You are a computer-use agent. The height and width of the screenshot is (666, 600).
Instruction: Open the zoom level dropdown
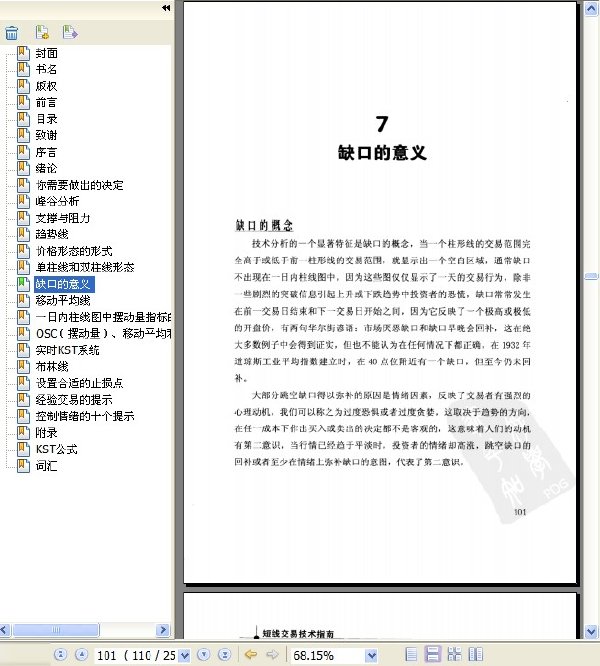(371, 655)
